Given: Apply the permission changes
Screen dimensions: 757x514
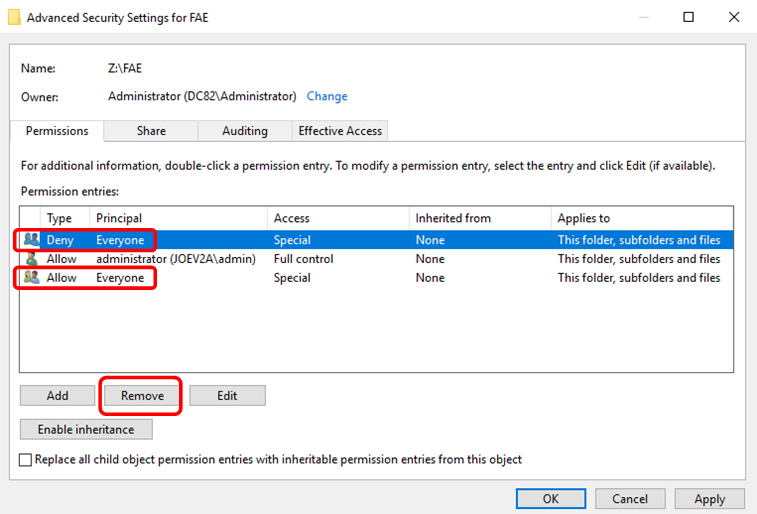Looking at the screenshot, I should 709,499.
